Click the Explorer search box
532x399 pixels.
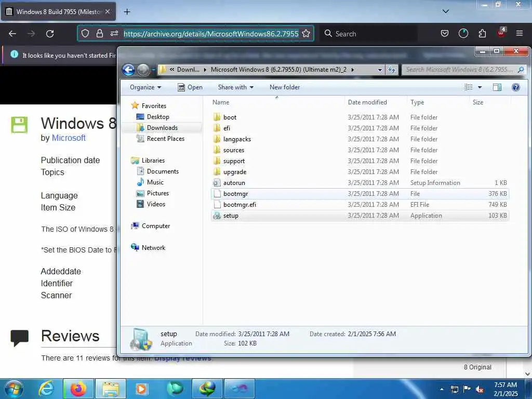pos(464,70)
